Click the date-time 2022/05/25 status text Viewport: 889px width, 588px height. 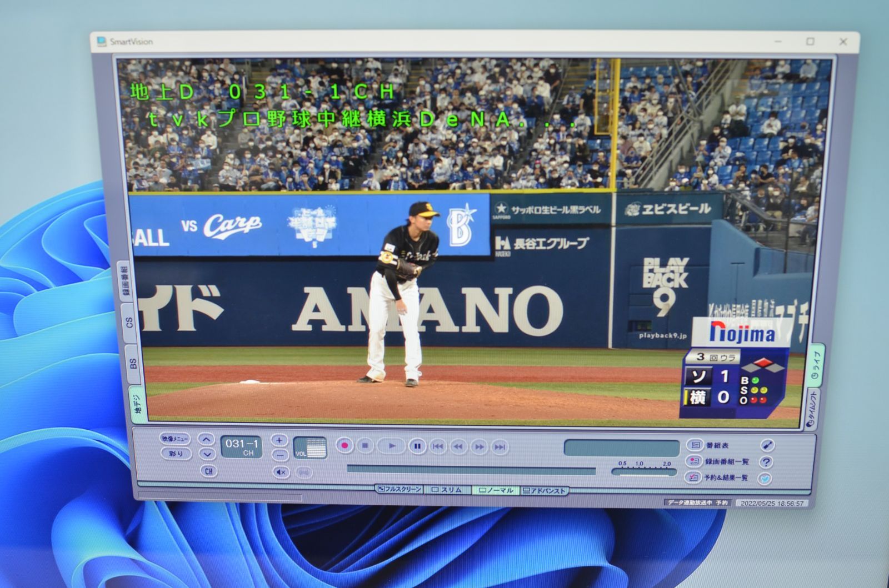(772, 503)
